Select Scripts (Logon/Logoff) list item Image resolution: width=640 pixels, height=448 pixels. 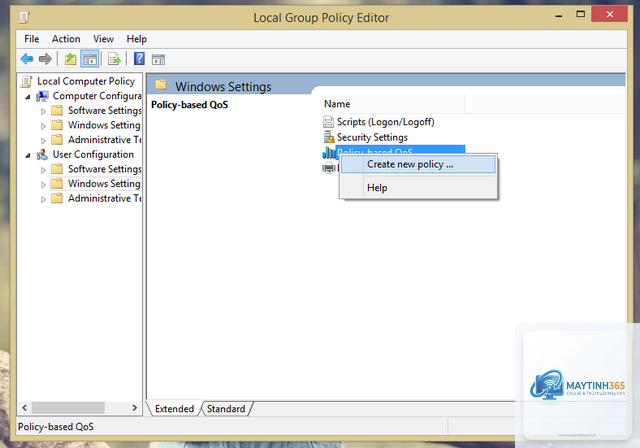click(385, 122)
